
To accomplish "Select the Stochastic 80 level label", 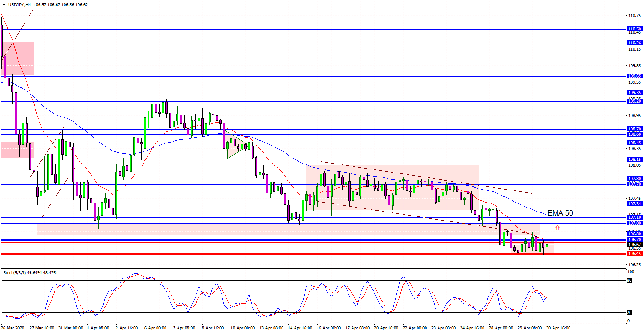I will coord(629,281).
